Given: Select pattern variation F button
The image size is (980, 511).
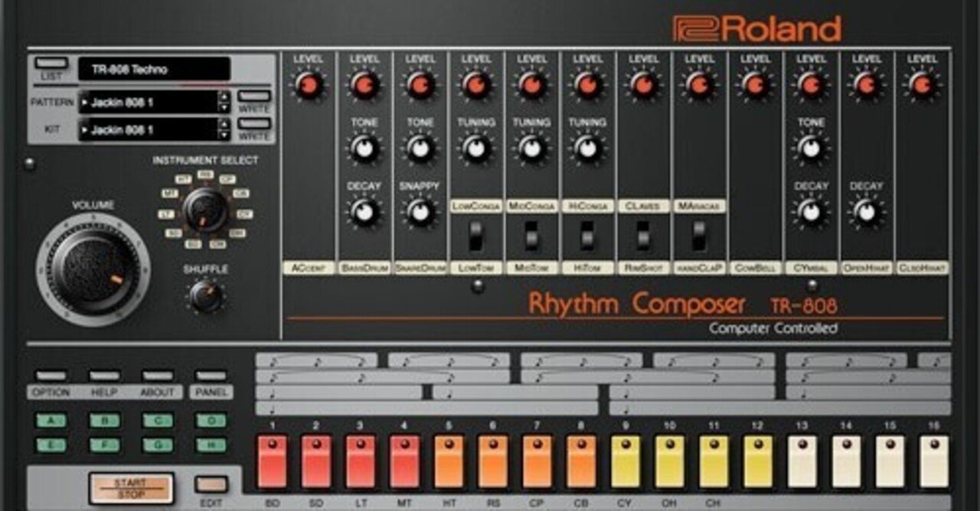Looking at the screenshot, I should [x=105, y=445].
